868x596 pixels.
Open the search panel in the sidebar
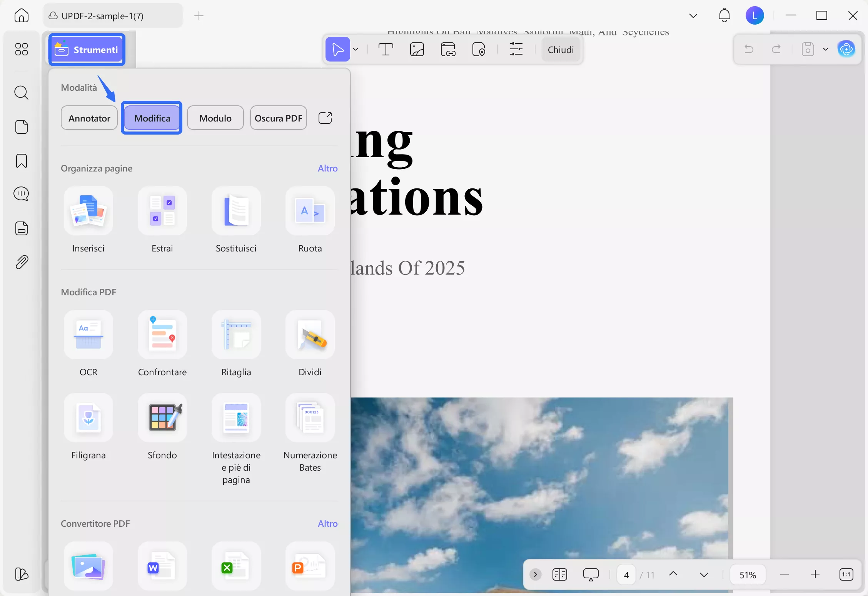pyautogui.click(x=21, y=93)
